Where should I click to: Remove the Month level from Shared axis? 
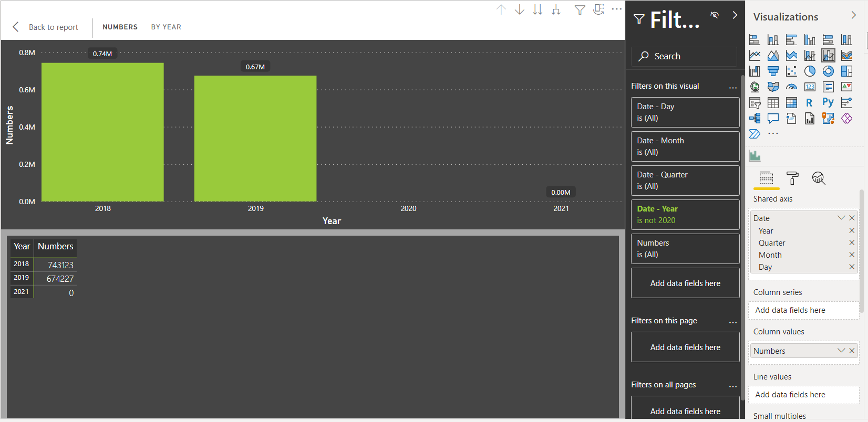pos(852,255)
